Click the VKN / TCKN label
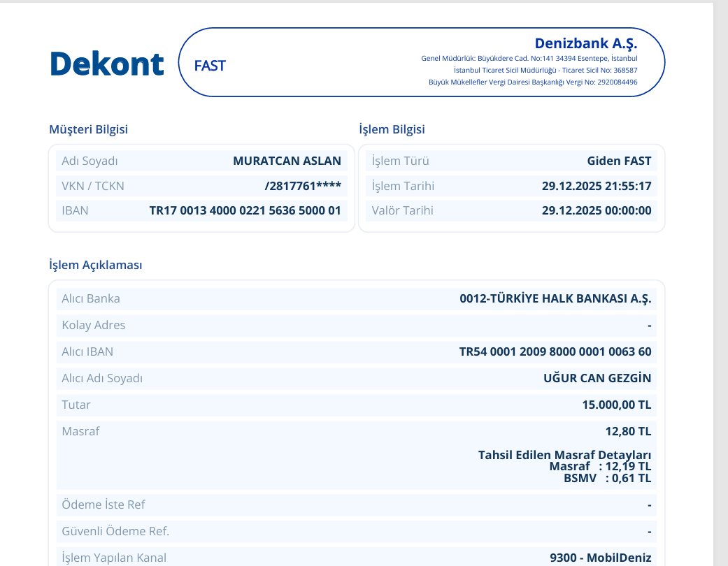 click(93, 186)
